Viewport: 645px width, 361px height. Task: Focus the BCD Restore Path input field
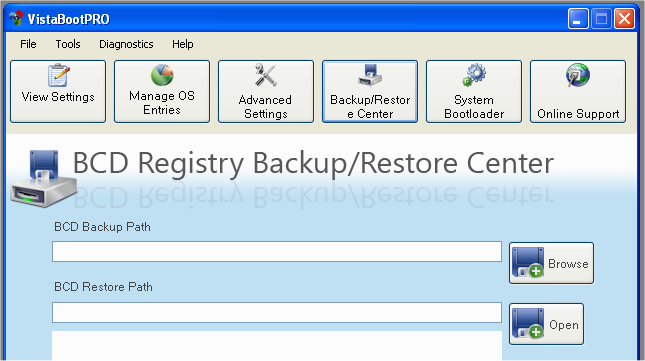click(277, 312)
